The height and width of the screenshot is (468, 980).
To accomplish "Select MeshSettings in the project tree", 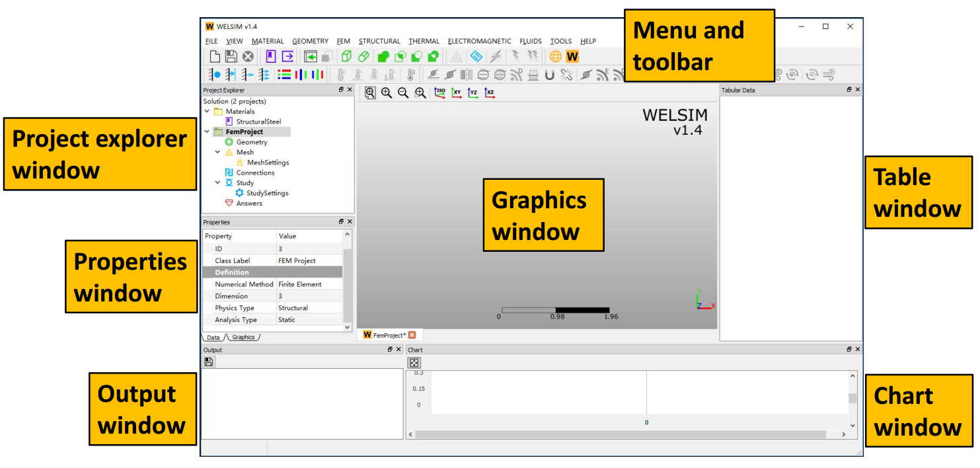I will coord(268,163).
